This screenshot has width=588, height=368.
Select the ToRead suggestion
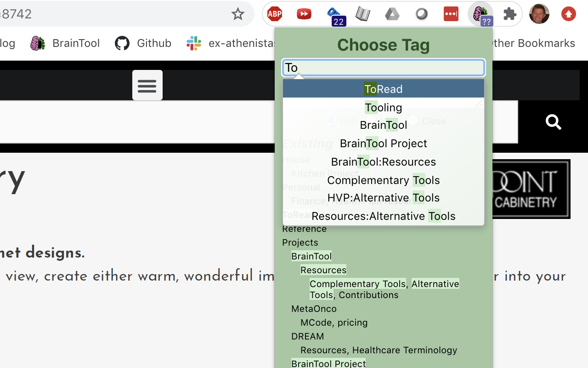click(x=384, y=89)
